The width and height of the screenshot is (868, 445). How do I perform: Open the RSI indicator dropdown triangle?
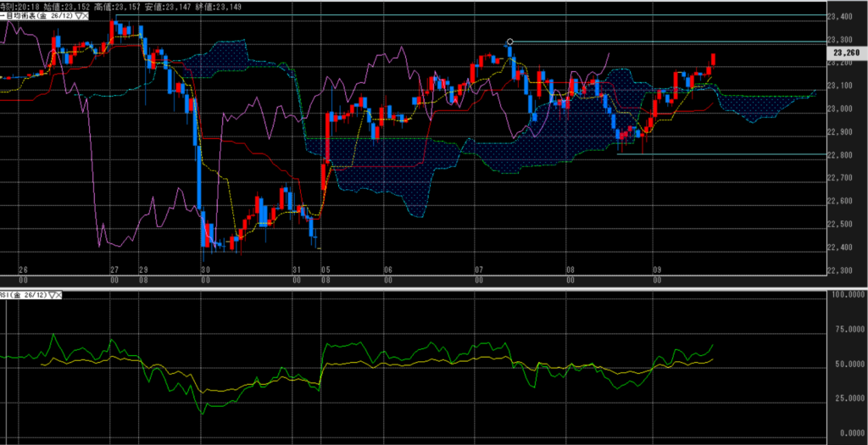(53, 295)
